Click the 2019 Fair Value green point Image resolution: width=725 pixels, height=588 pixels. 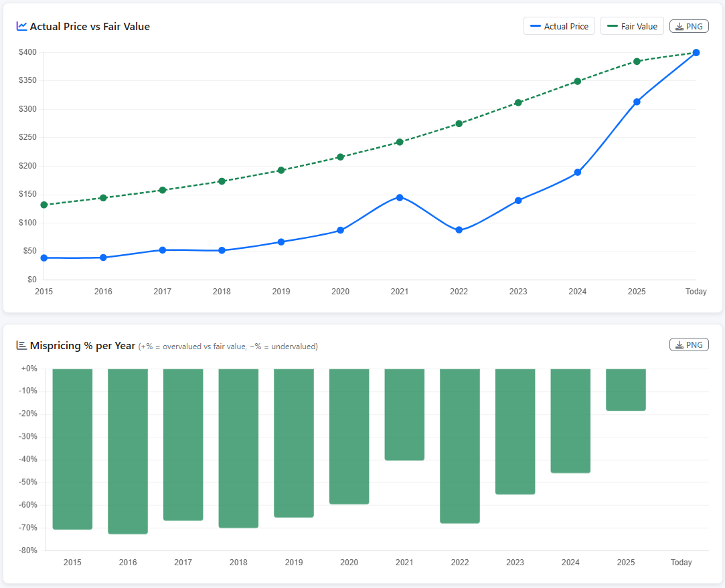tap(281, 171)
